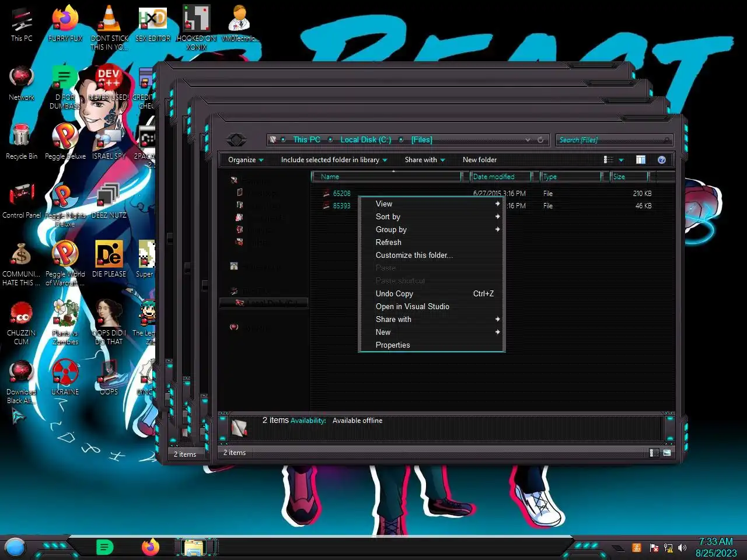Sort by the Size column header

(x=629, y=177)
